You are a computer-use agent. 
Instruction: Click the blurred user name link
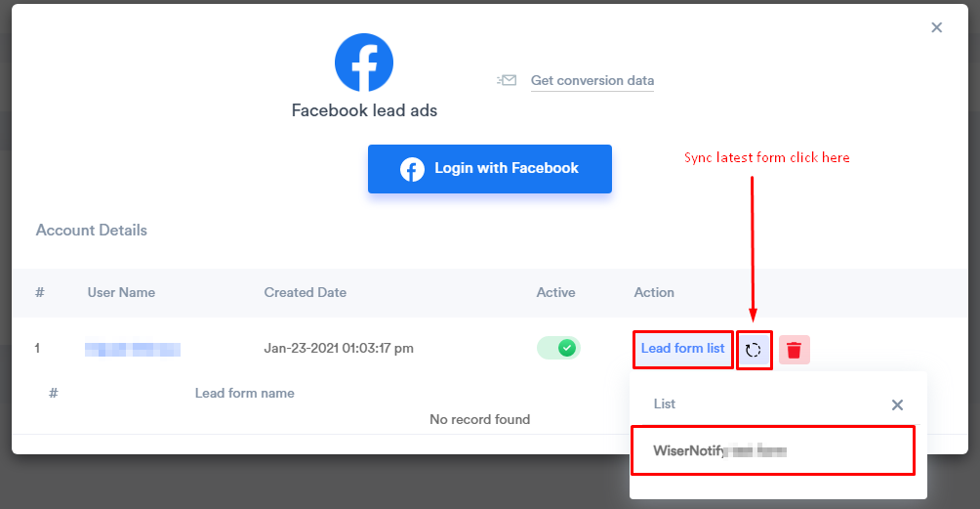[133, 349]
